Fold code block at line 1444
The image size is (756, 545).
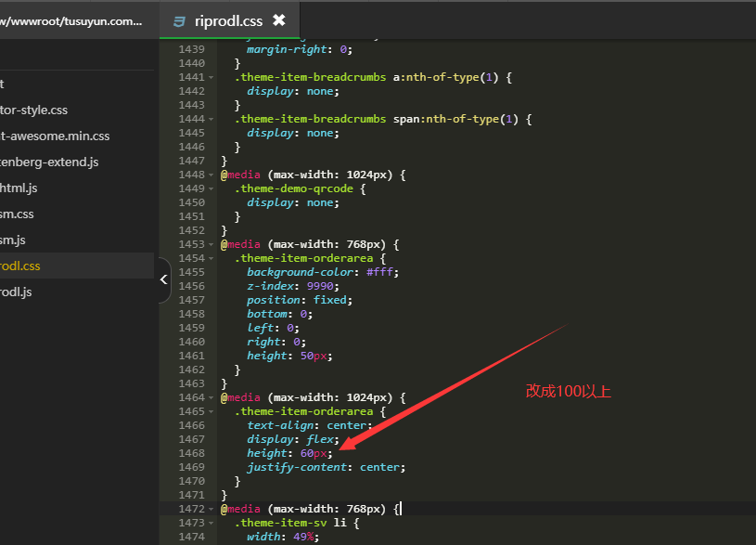(211, 119)
